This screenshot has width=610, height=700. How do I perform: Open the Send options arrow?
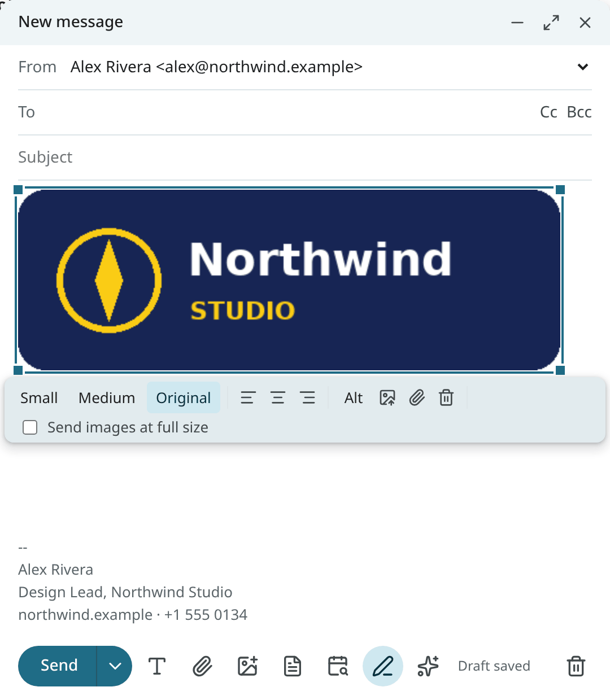coord(115,666)
